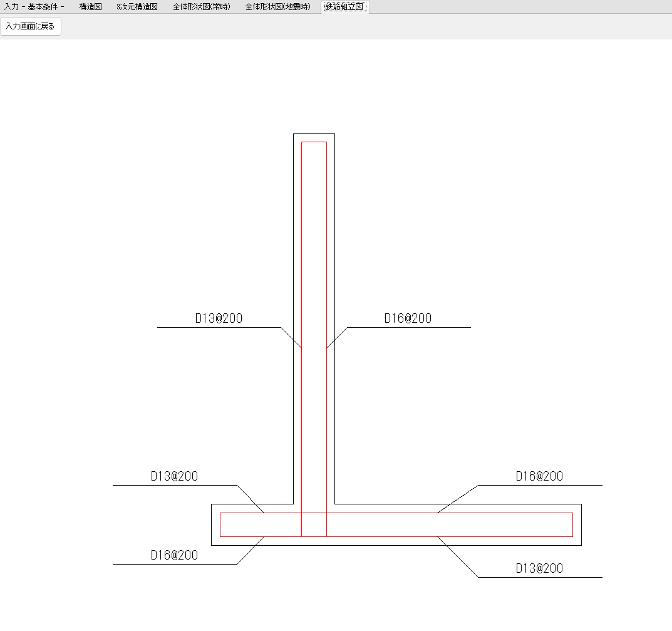Select D13@200 label at footing upper left
The image size is (672, 631).
tap(174, 476)
